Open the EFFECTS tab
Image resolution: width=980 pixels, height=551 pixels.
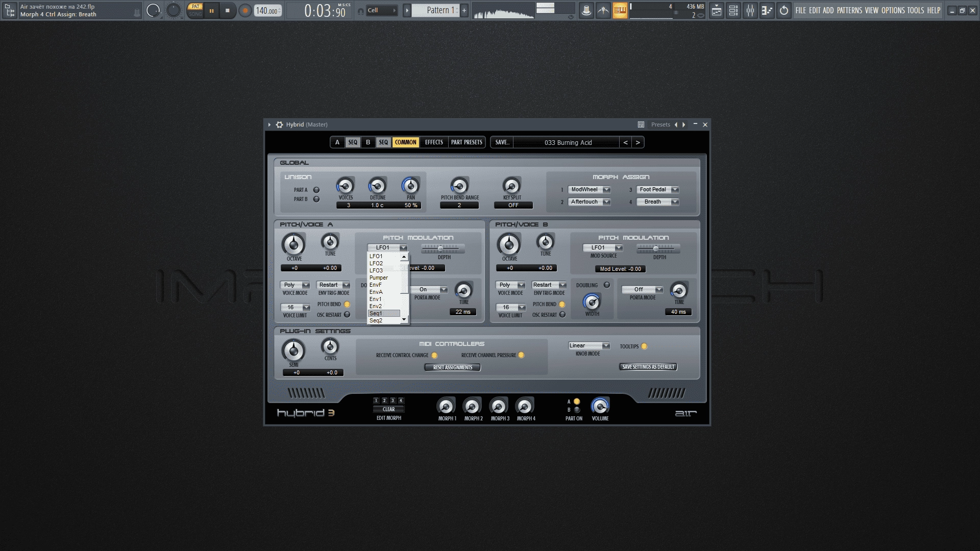point(434,142)
